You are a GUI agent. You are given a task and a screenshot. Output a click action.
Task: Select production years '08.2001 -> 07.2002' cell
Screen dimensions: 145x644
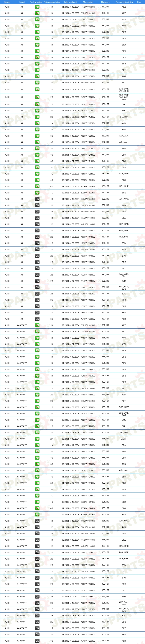point(70,281)
